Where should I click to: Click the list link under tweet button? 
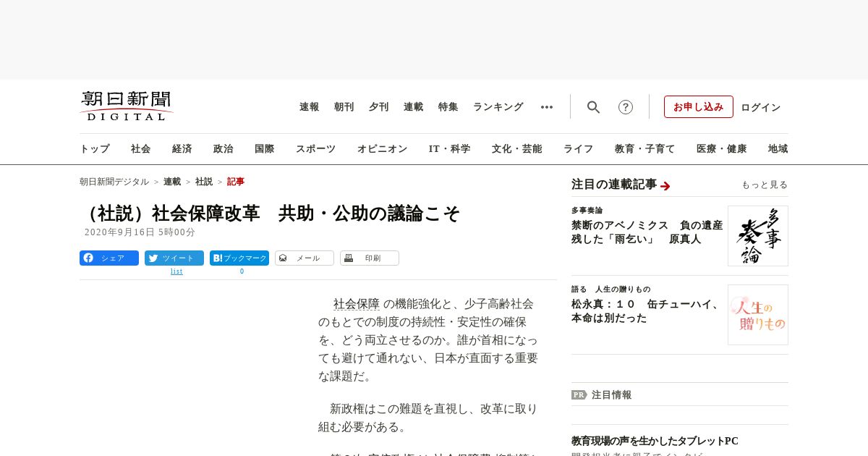(x=176, y=271)
